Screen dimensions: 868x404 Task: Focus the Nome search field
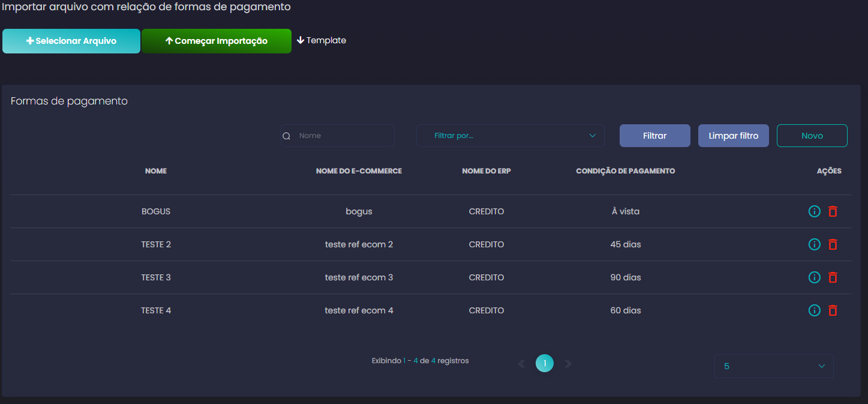pos(338,136)
